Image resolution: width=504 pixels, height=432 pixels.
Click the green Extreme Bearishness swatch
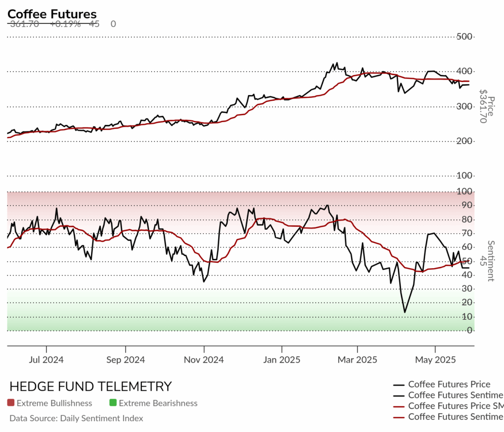[x=113, y=403]
